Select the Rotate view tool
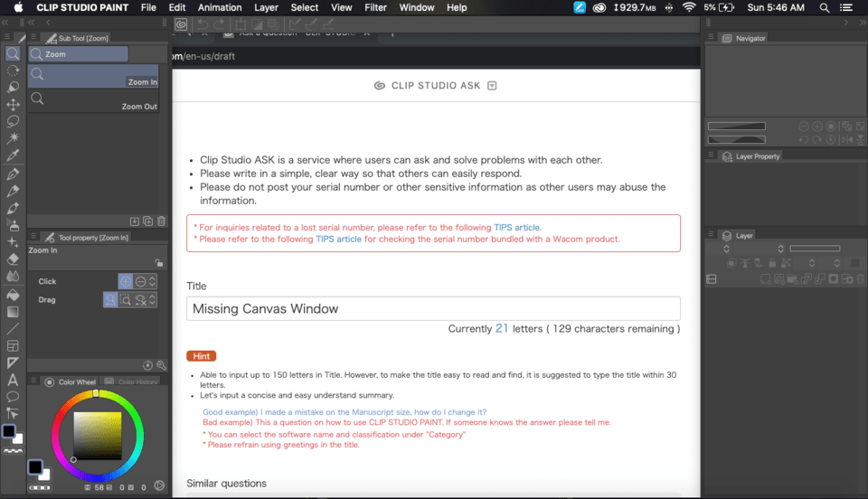 (13, 71)
